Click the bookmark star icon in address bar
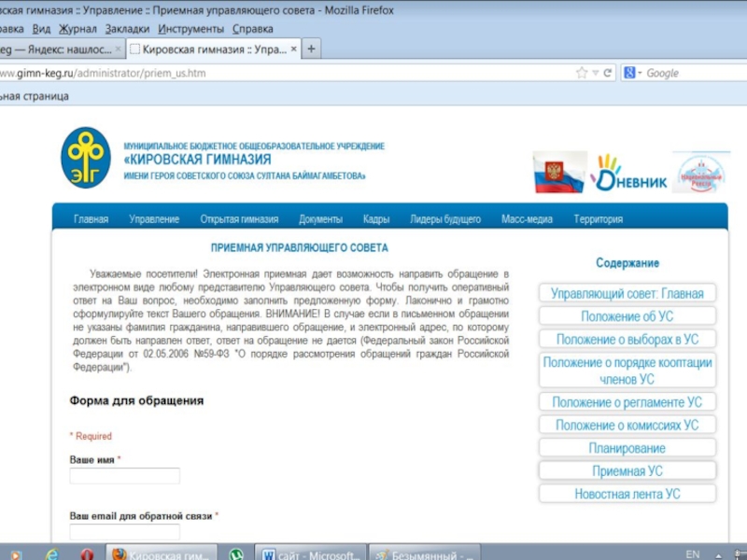The image size is (747, 560). [582, 73]
